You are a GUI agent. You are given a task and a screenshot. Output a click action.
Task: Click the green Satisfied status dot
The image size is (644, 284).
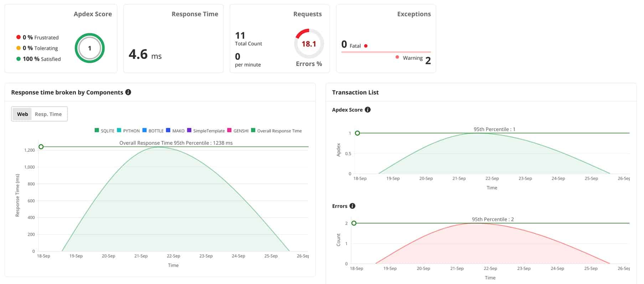tap(19, 59)
